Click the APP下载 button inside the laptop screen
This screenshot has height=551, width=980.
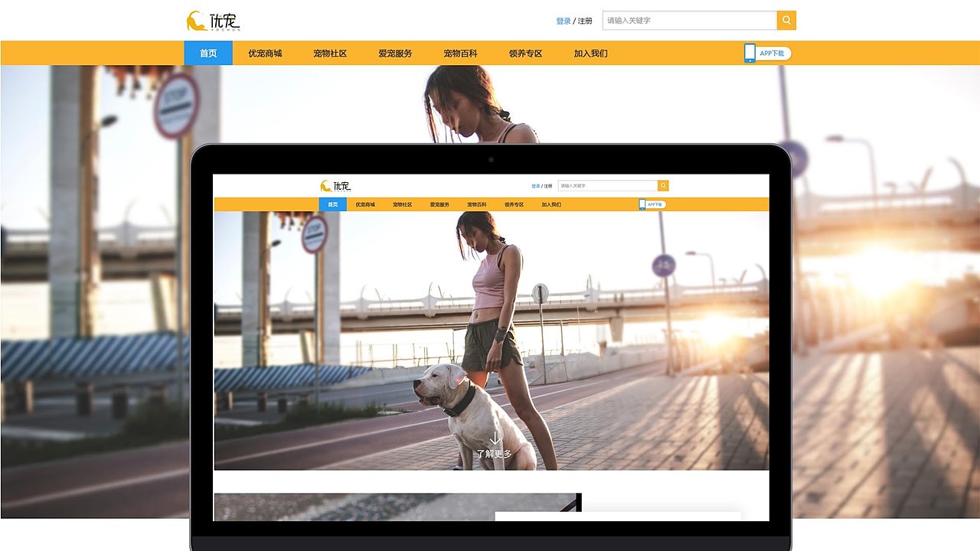(x=656, y=204)
